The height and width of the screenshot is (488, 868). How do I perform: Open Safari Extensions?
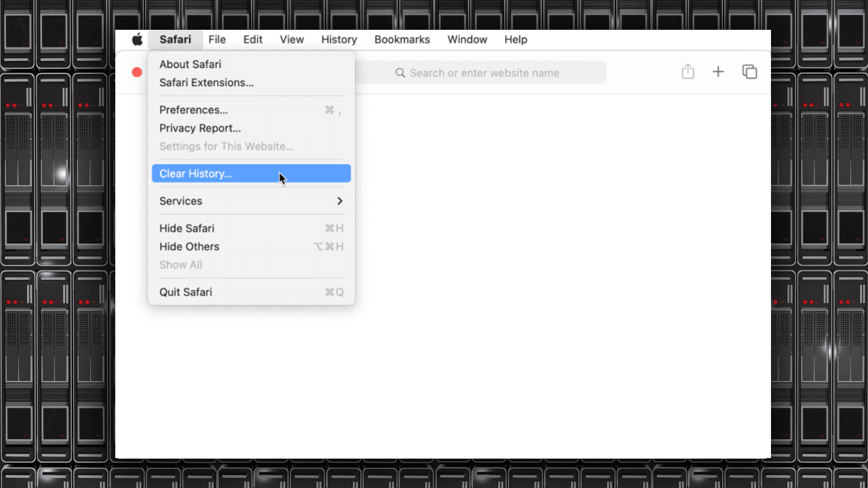tap(207, 82)
